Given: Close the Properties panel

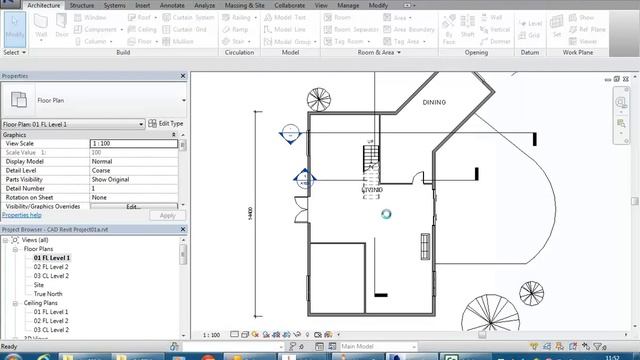Looking at the screenshot, I should click(x=183, y=76).
